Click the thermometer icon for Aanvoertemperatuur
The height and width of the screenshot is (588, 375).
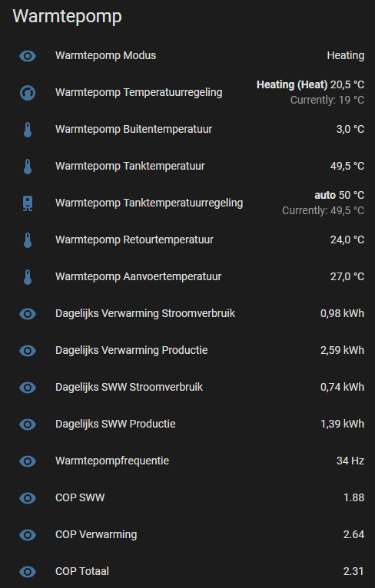pos(28,277)
